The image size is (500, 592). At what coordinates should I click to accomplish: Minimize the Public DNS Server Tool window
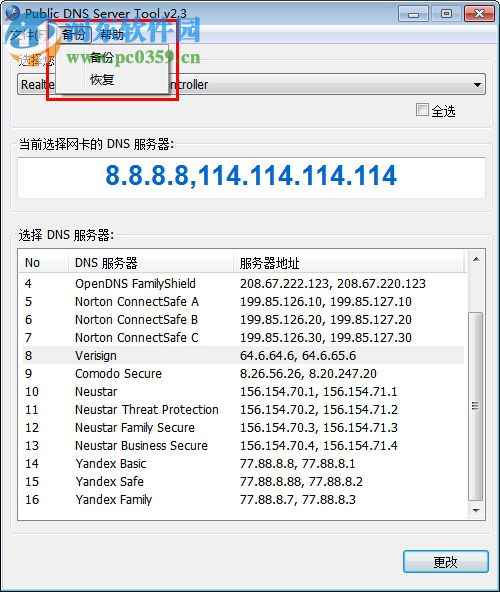413,14
